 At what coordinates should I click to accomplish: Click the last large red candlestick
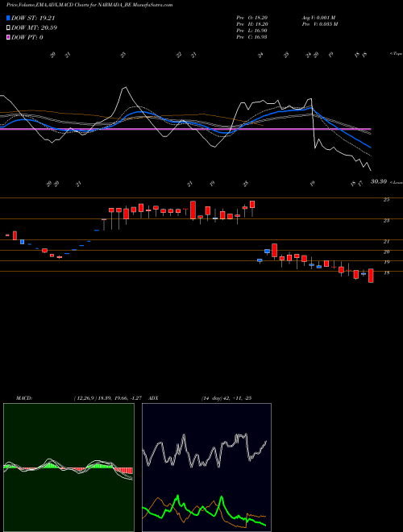(x=371, y=276)
